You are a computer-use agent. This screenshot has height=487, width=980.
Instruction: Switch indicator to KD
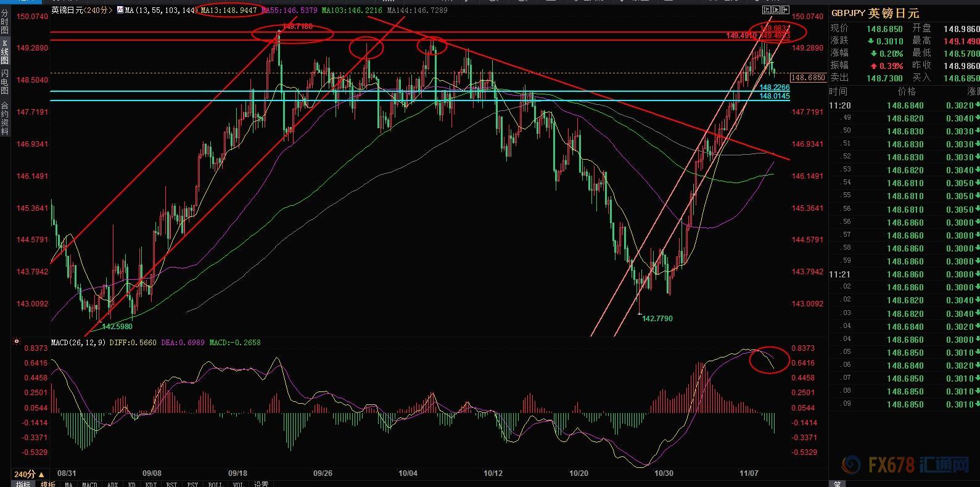[131, 484]
